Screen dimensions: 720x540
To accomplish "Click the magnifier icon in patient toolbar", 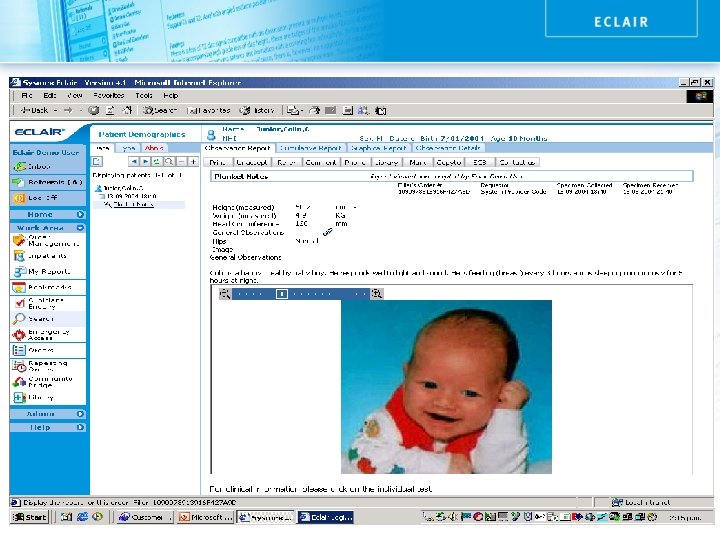I will coord(169,162).
